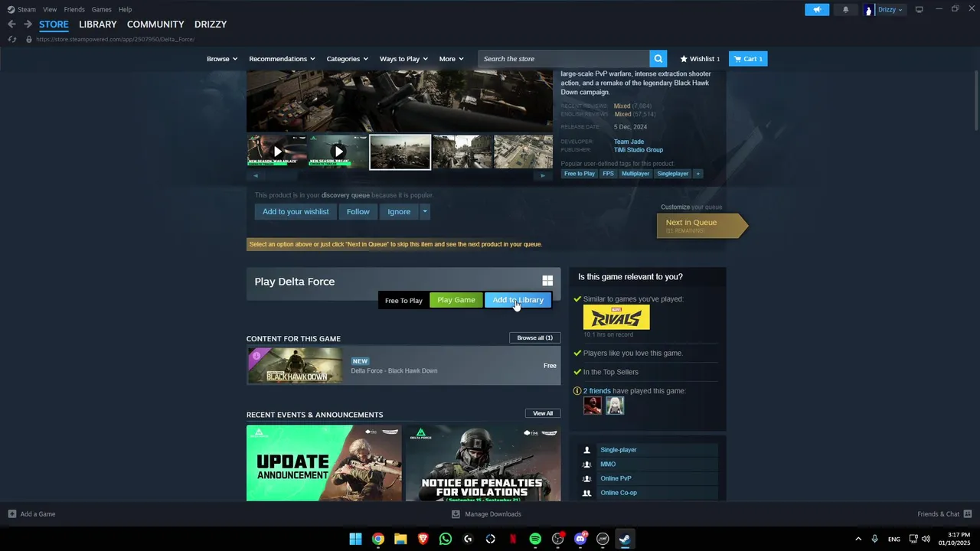This screenshot has height=551, width=980.
Task: Go back with the left arrow
Action: pos(11,24)
